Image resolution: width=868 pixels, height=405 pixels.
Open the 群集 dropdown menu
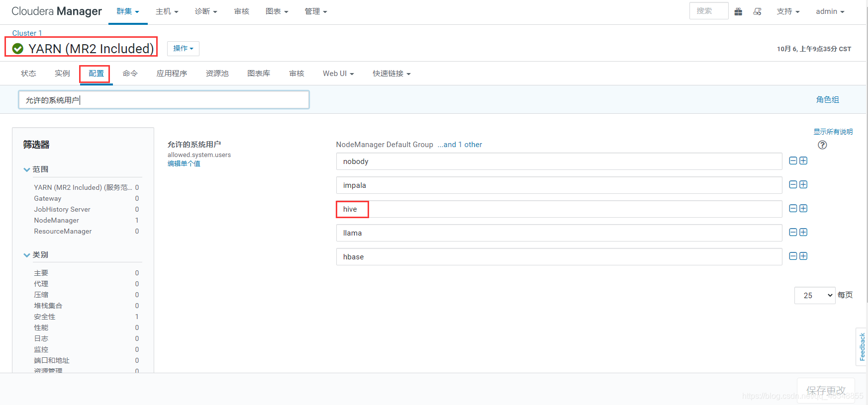tap(128, 11)
